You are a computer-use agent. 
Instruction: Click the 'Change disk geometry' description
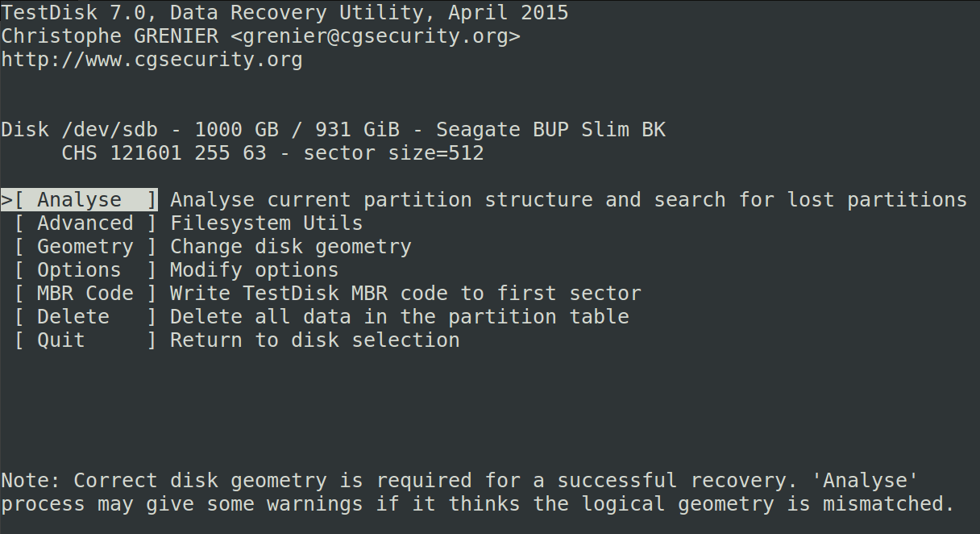pyautogui.click(x=290, y=247)
